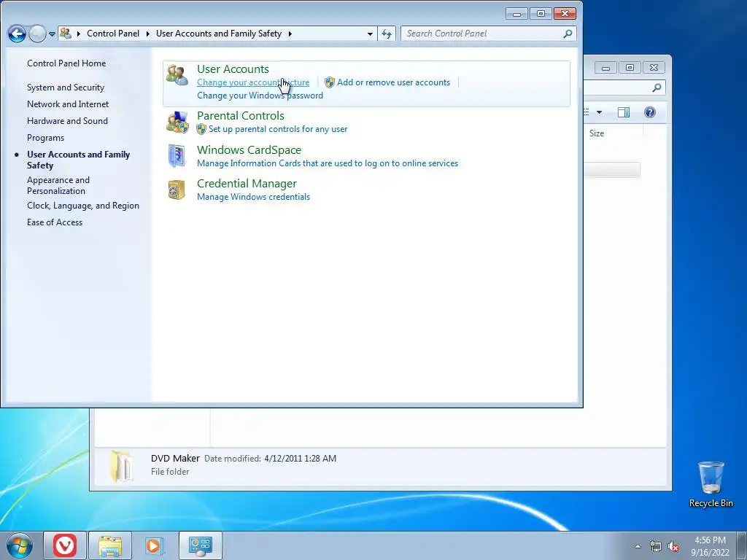The image size is (747, 560).
Task: Open the Windows Start button
Action: click(x=20, y=545)
